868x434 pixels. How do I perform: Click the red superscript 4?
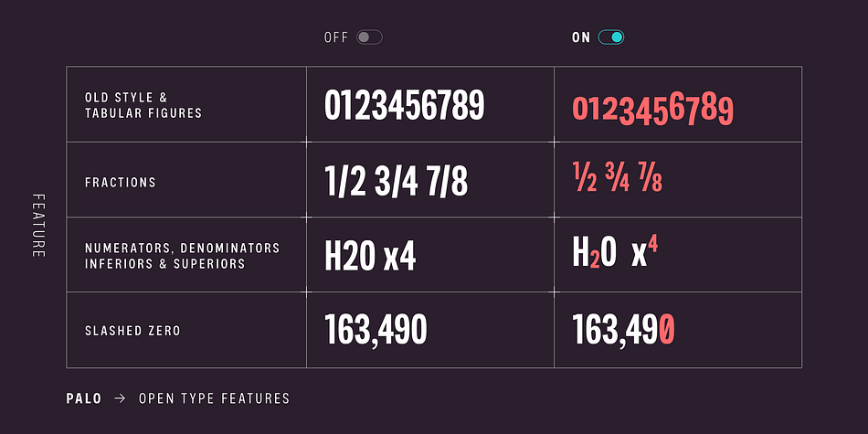(653, 245)
